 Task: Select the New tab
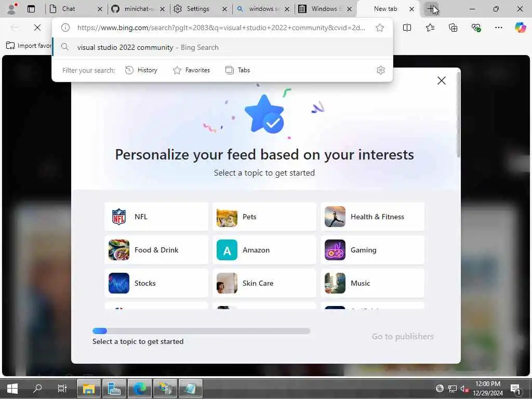388,9
